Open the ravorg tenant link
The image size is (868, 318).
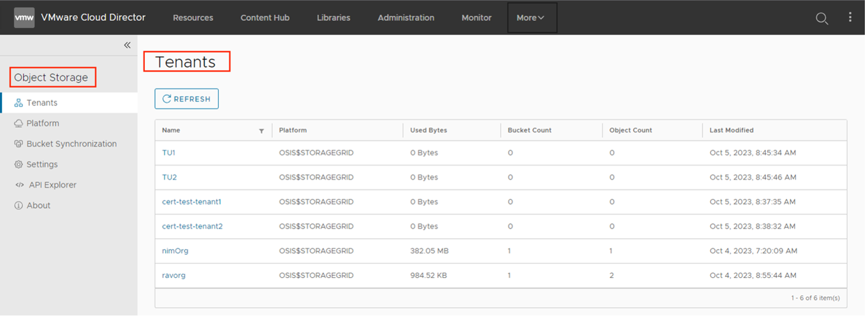(x=174, y=275)
